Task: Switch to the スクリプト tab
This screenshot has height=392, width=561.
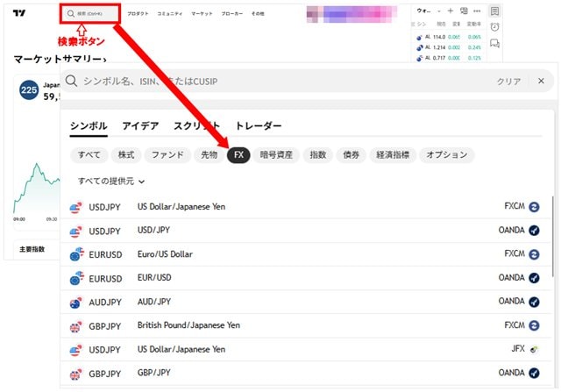Action: click(196, 126)
